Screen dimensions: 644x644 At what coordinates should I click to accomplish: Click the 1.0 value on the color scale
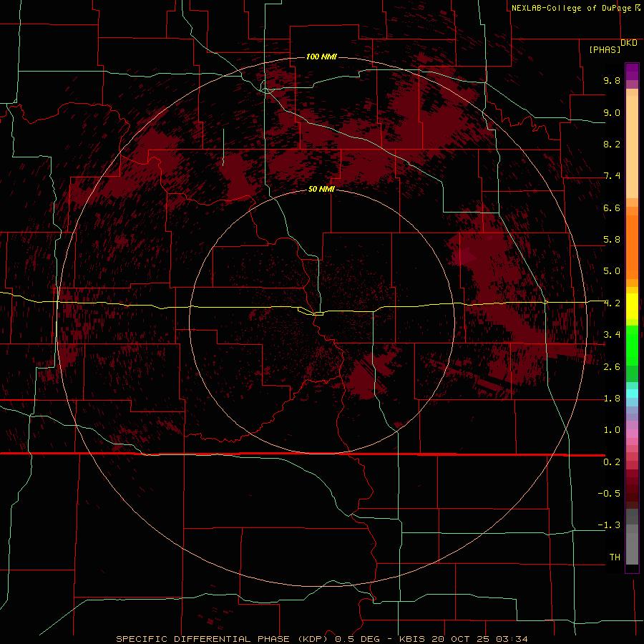[x=612, y=430]
